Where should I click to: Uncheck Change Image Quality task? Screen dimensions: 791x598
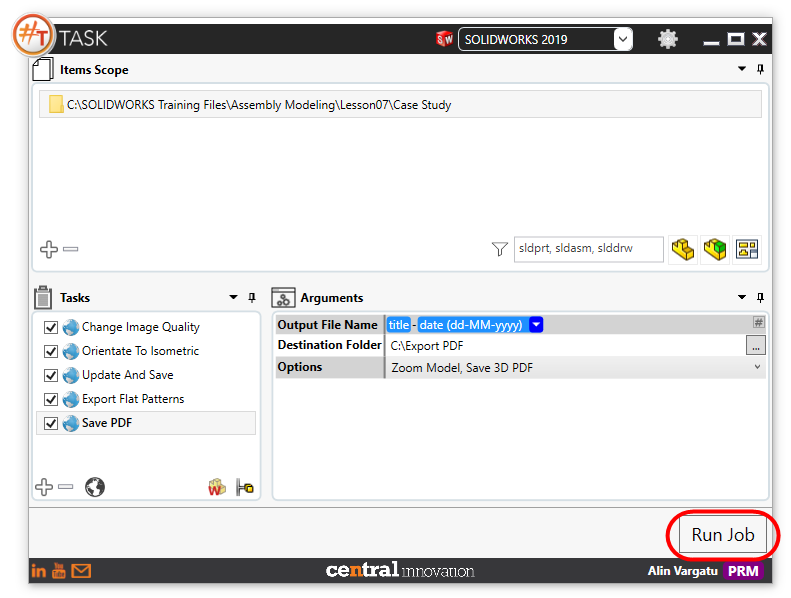[x=51, y=327]
